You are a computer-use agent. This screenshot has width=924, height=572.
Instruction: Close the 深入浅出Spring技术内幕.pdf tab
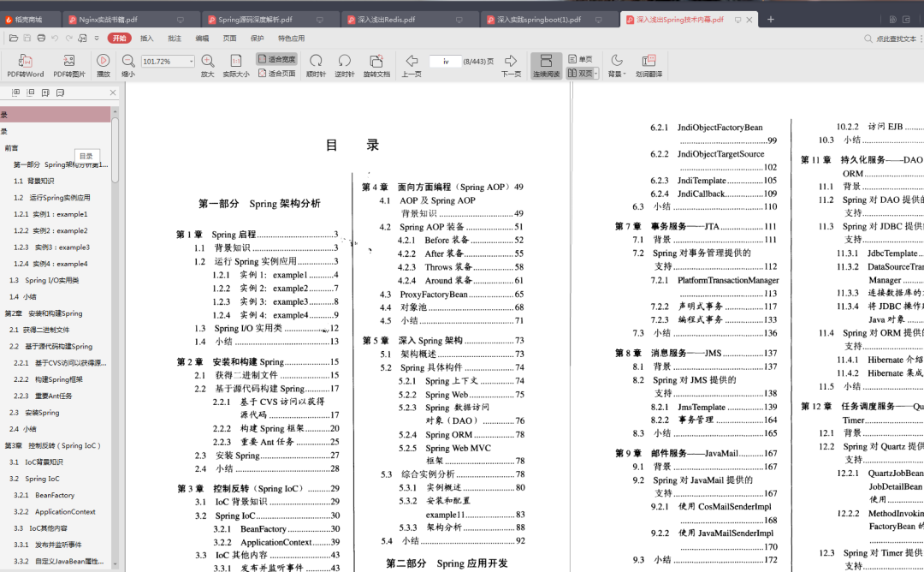749,20
